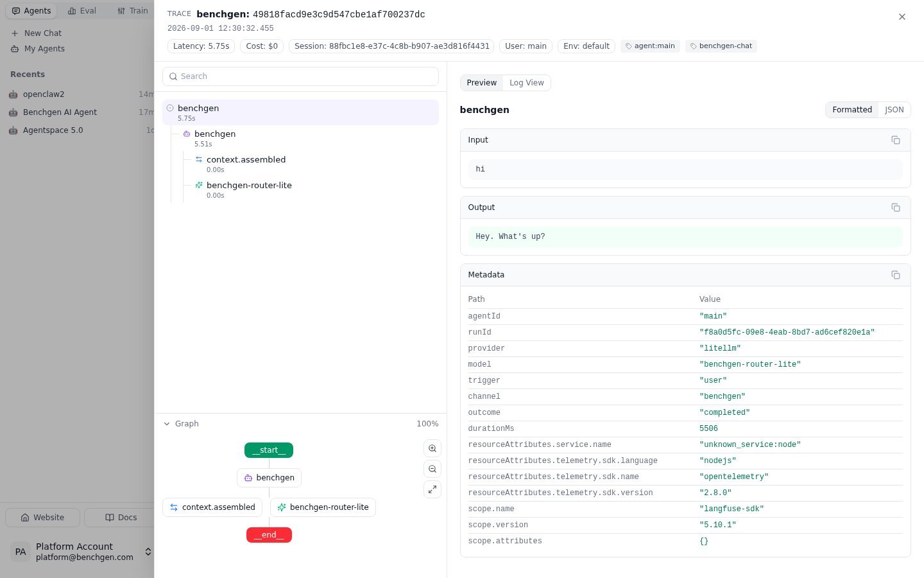Click the PA account avatar
The height and width of the screenshot is (578, 924).
coord(21,552)
